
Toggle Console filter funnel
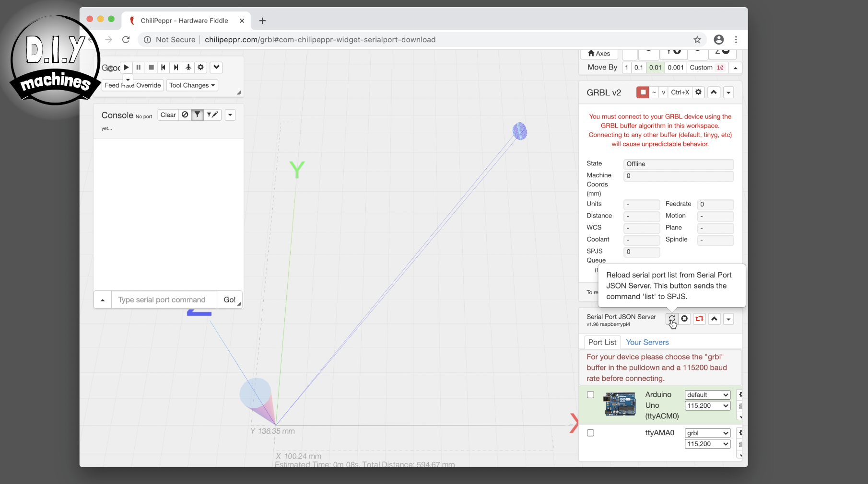click(x=197, y=115)
